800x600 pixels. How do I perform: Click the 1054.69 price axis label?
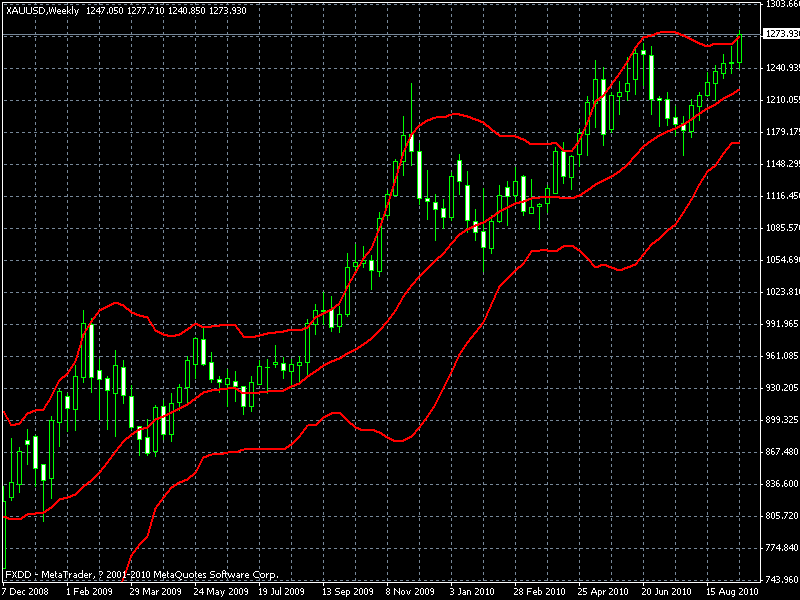click(x=783, y=260)
